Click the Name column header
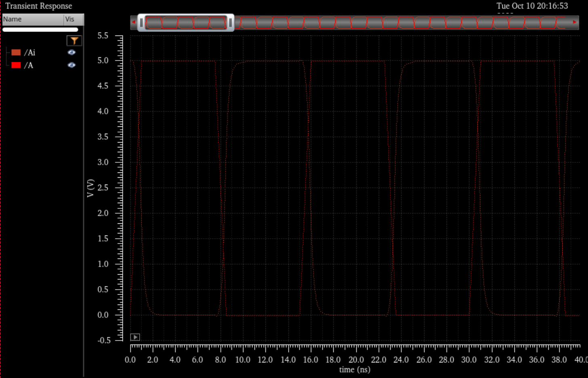This screenshot has height=378, width=588. coord(32,19)
